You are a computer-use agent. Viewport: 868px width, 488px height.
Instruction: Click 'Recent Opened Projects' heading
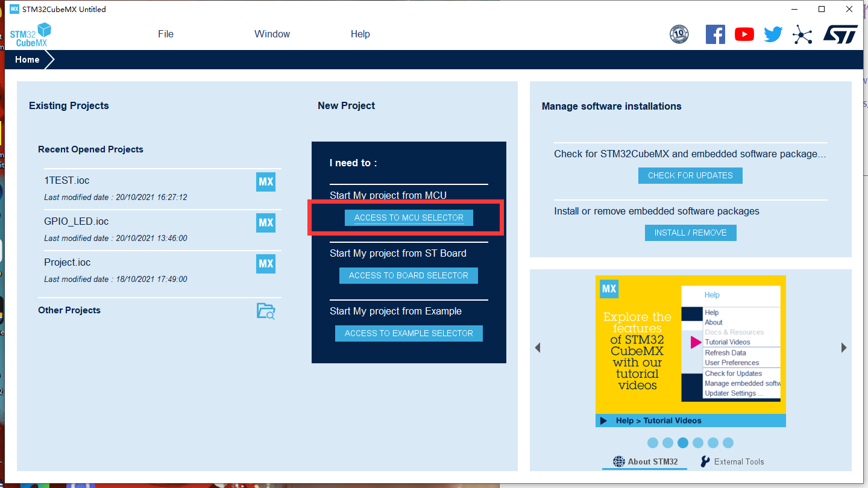coord(90,149)
